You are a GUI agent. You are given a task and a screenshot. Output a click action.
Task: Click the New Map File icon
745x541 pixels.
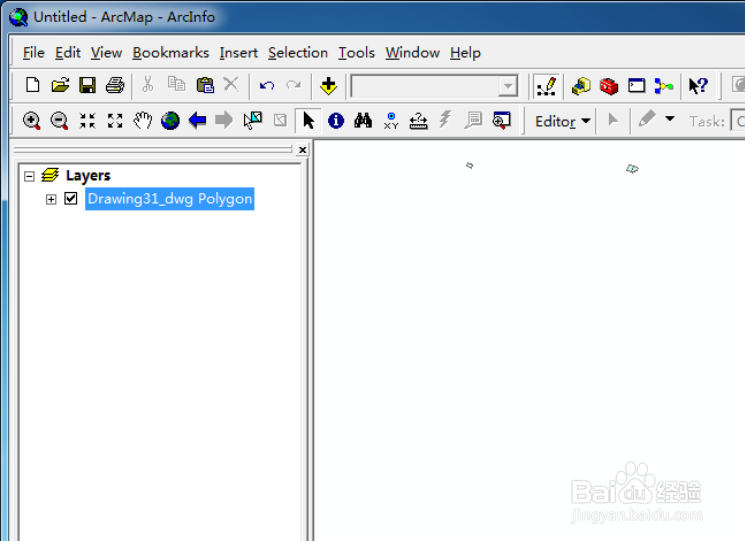32,85
